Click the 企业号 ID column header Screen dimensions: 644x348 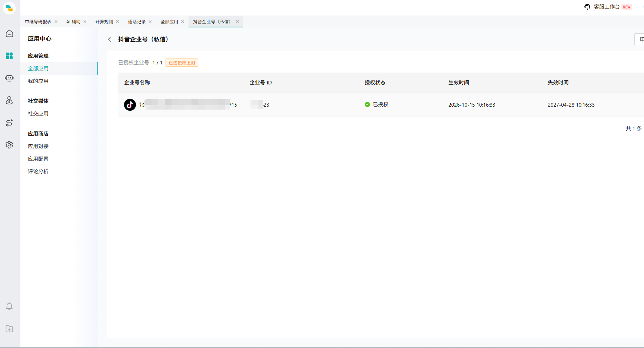[x=261, y=83]
